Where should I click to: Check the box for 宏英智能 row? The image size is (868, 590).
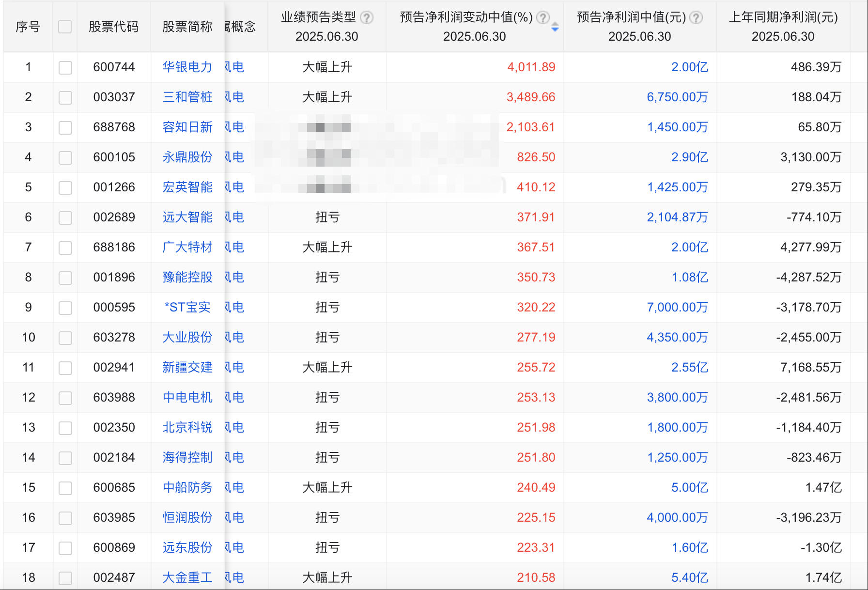click(x=65, y=187)
